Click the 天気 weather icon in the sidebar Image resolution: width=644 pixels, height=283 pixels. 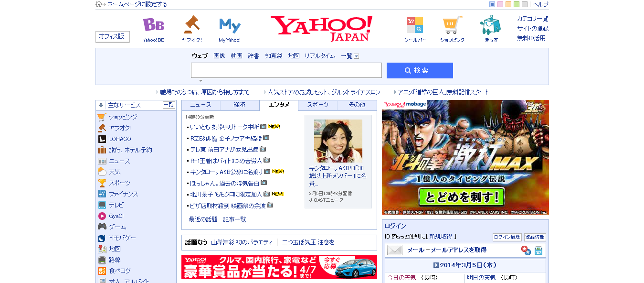coord(102,172)
